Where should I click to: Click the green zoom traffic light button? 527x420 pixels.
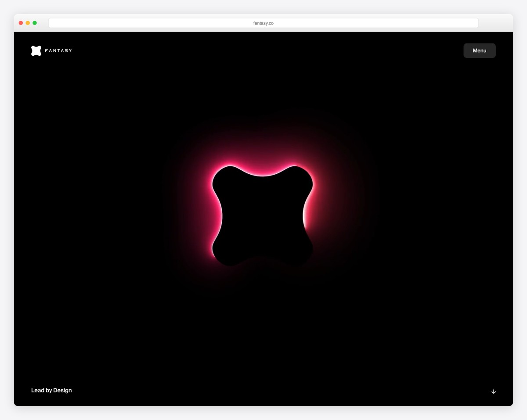click(x=35, y=22)
